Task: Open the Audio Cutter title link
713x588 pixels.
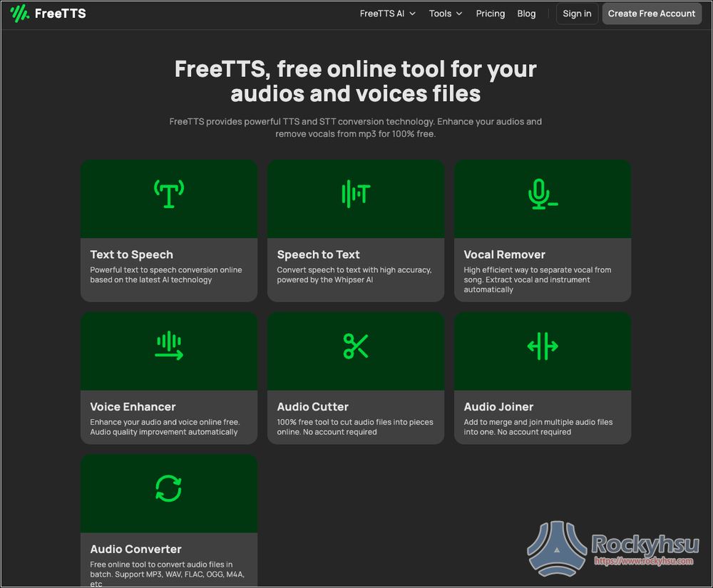Action: tap(313, 407)
